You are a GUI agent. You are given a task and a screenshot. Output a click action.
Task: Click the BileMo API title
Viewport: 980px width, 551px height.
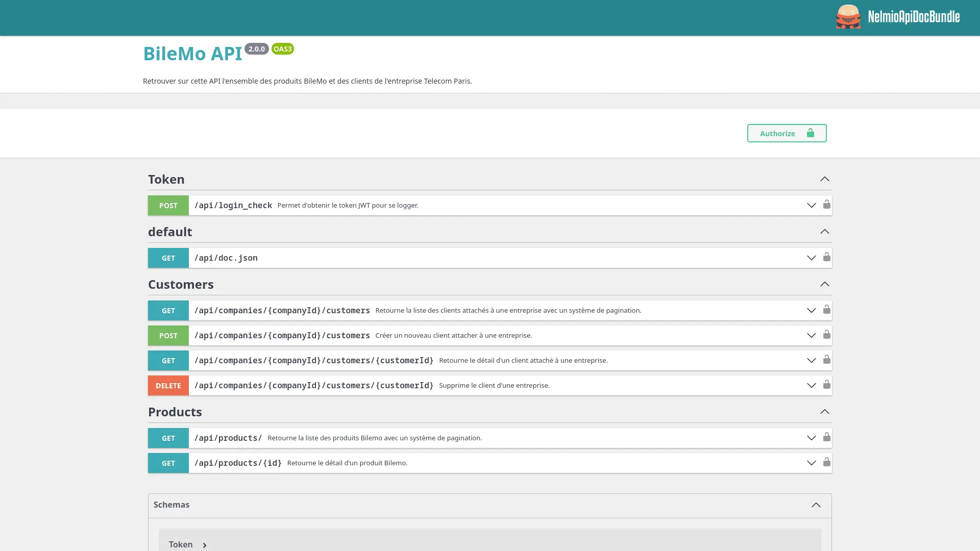(192, 54)
